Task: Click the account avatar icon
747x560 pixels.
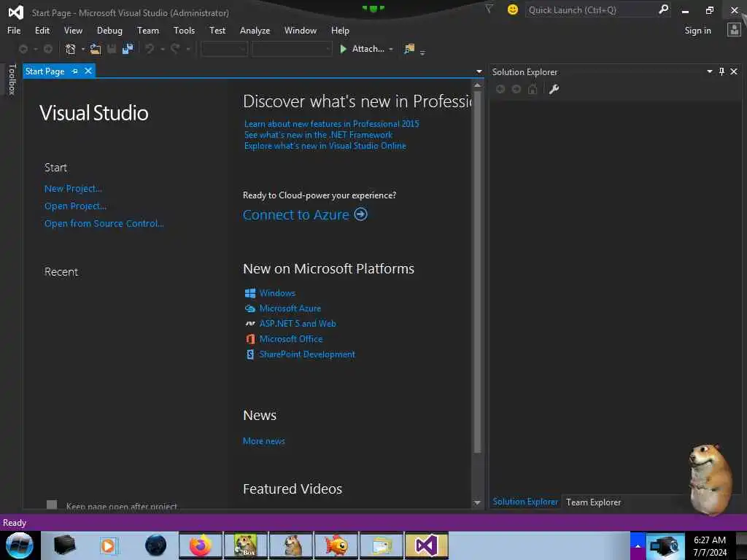Action: [734, 30]
